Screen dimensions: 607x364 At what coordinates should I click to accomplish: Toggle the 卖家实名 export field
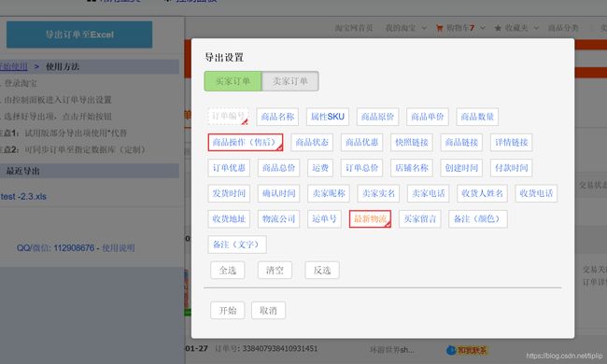click(x=378, y=193)
